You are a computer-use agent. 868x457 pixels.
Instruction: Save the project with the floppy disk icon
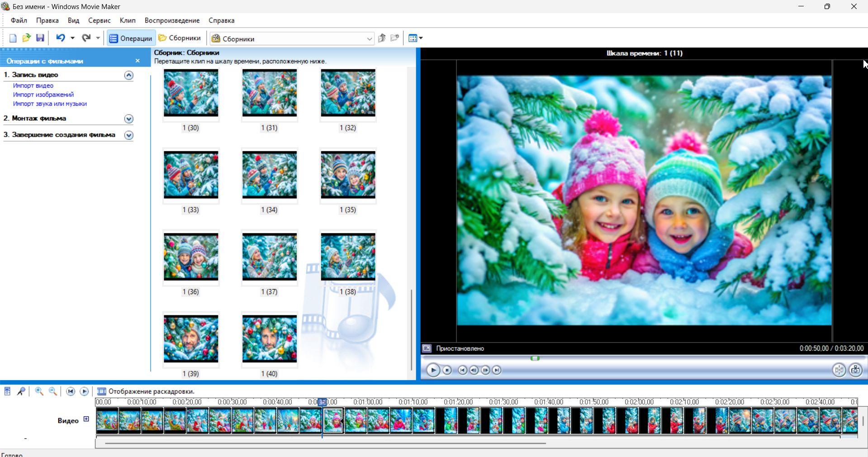[40, 38]
